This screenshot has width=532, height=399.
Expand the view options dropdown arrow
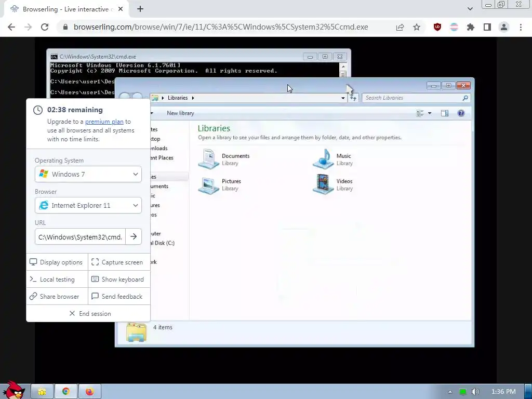tap(430, 113)
